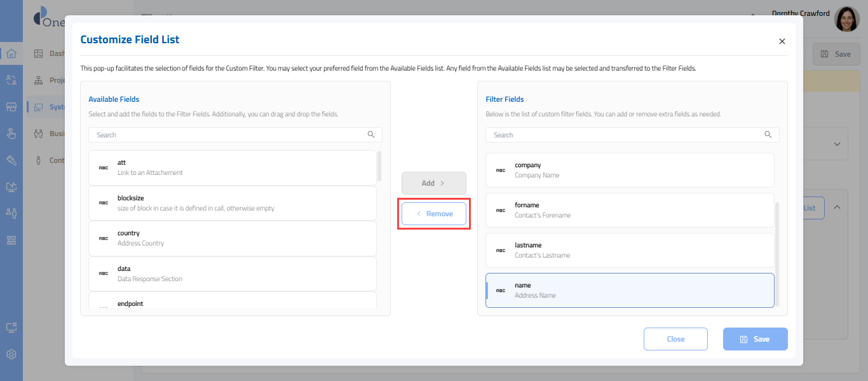This screenshot has width=868, height=381.
Task: Click the Close button in dialog footer
Action: [x=675, y=339]
